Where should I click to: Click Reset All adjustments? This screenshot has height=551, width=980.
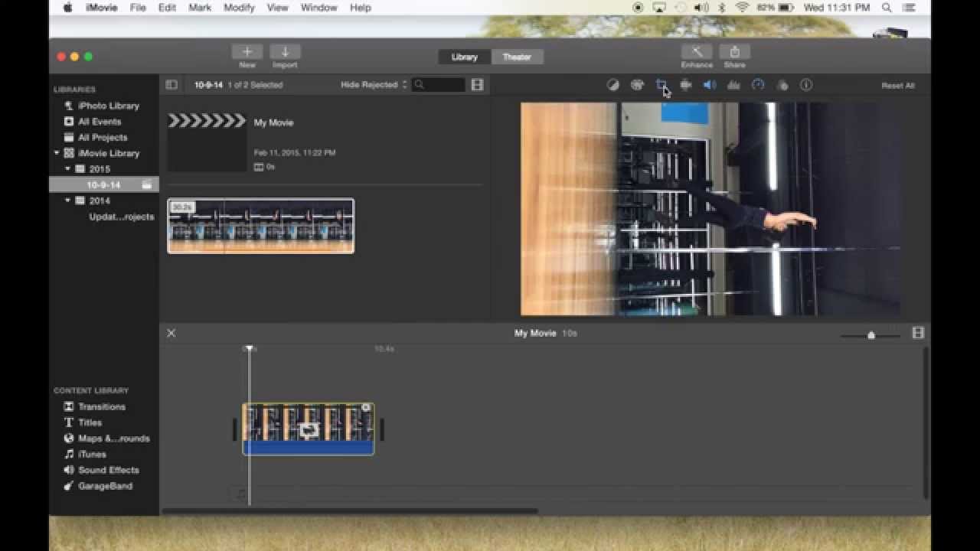898,86
